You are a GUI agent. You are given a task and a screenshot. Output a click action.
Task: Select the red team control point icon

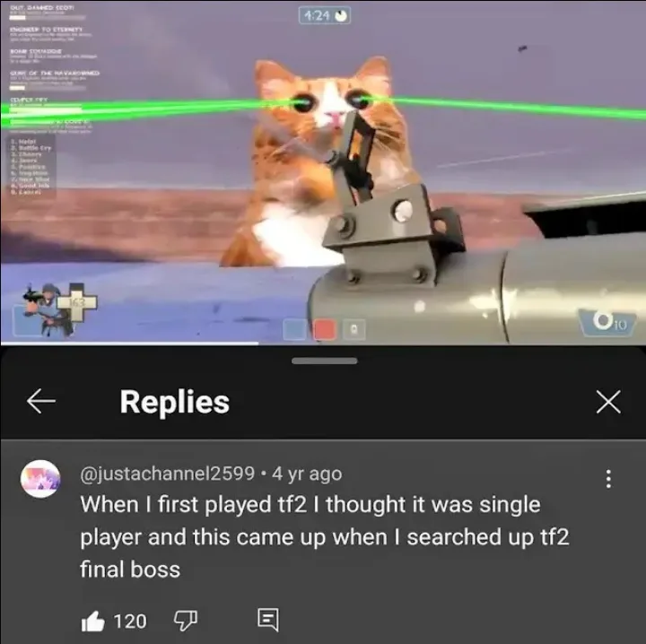[325, 330]
